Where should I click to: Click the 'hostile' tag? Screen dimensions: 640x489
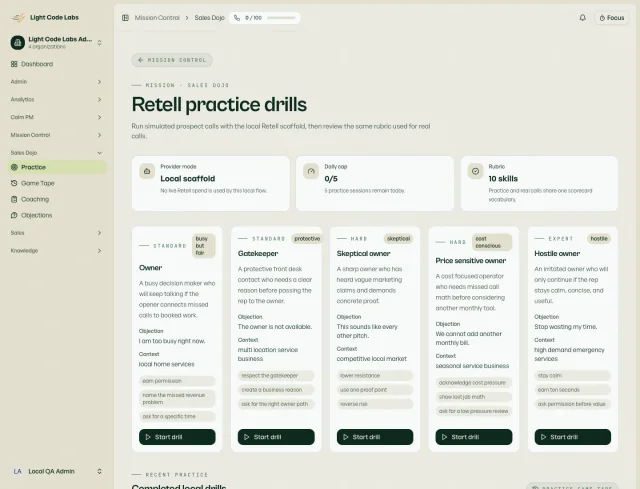click(x=599, y=239)
